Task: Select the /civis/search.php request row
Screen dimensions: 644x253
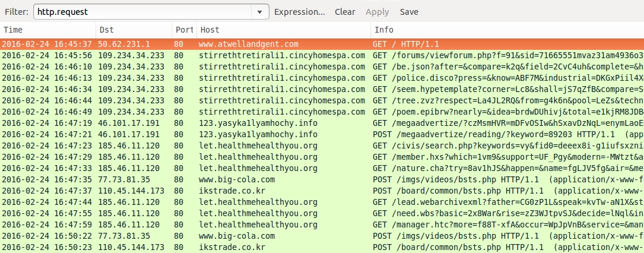Action: 321,146
